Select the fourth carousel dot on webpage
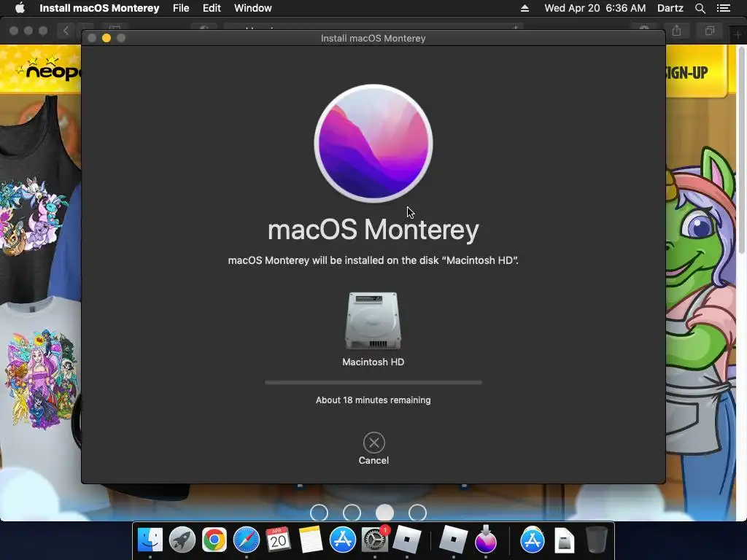The width and height of the screenshot is (747, 560). click(x=417, y=513)
